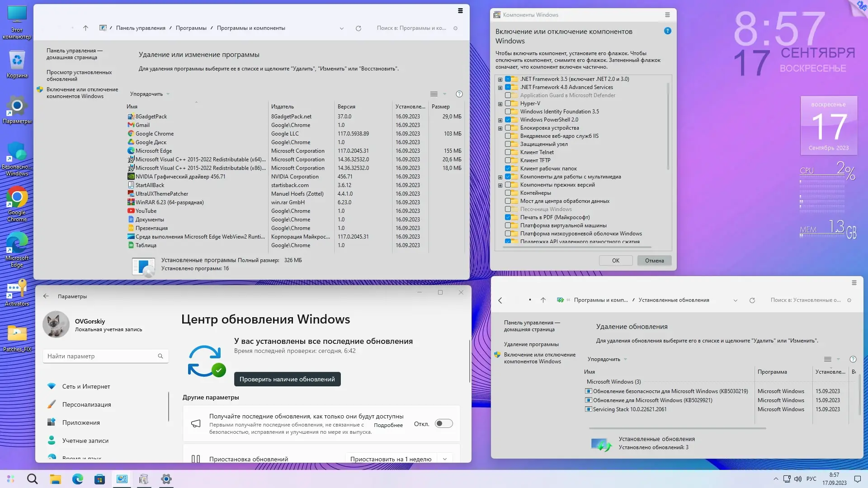Check the Hyper-V component checkbox
Image resolution: width=868 pixels, height=488 pixels.
(508, 103)
